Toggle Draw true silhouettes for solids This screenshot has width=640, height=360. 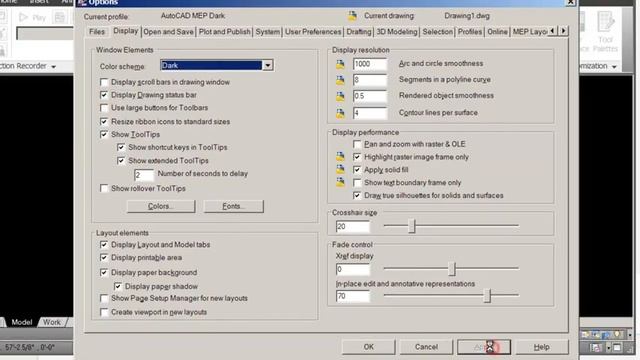357,196
